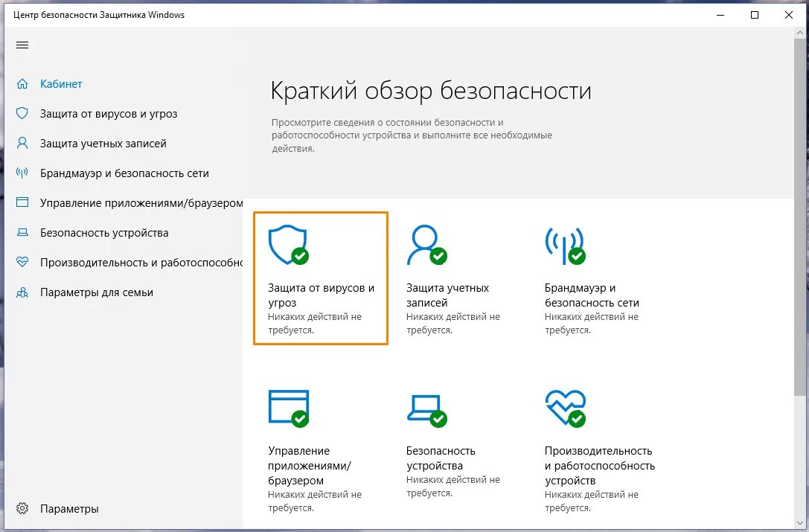Image resolution: width=809 pixels, height=532 pixels.
Task: Open Безопасность устройства sidebar item
Action: point(104,233)
